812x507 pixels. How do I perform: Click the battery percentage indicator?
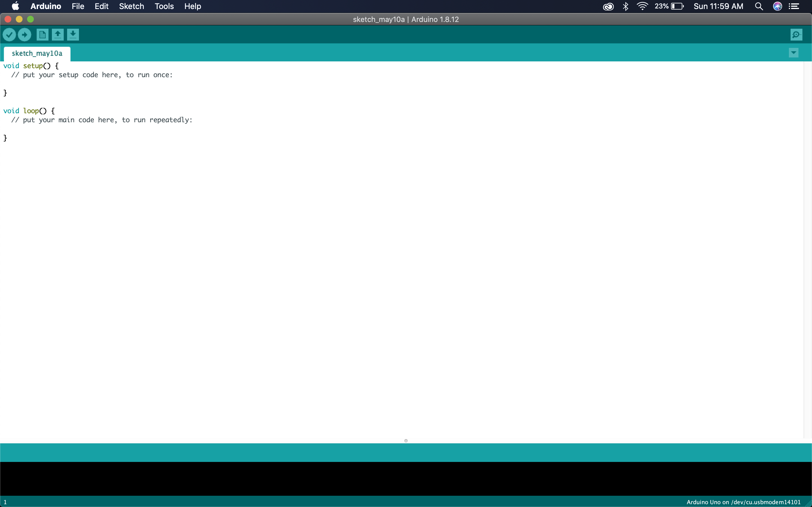click(x=667, y=6)
